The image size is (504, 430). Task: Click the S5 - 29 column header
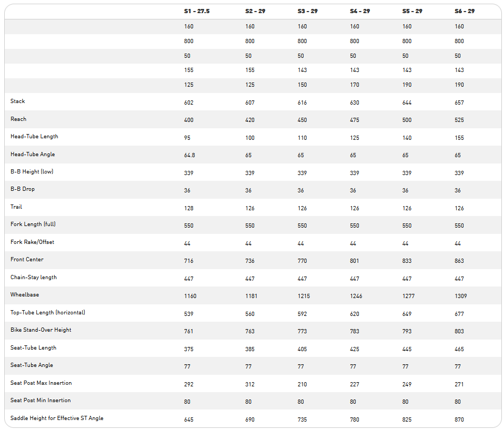[x=412, y=11]
